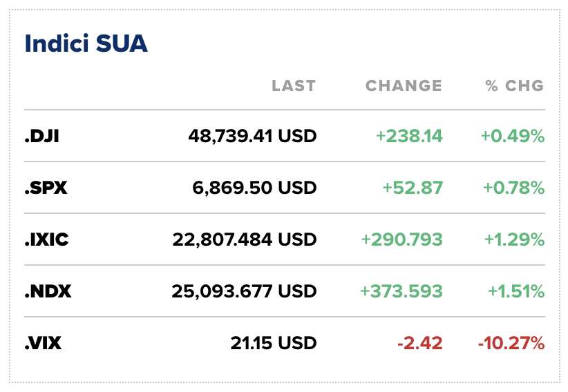Click the +1.51% percent change
The image size is (568, 392).
coord(515,291)
